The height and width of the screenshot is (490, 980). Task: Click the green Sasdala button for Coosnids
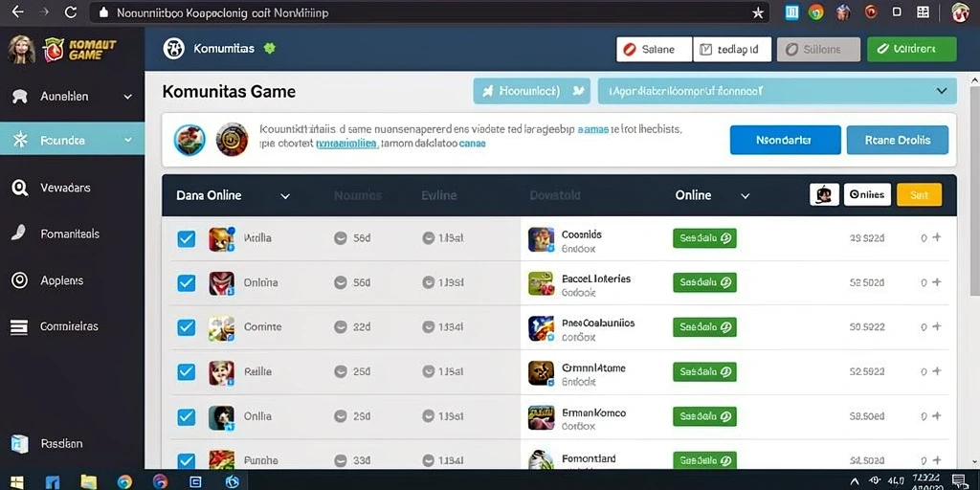[x=704, y=238]
